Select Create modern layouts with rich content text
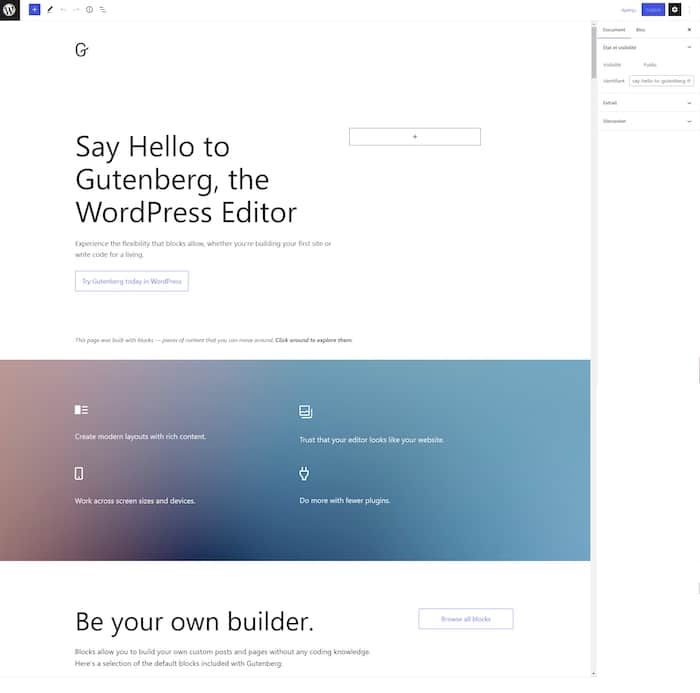Screen dimensions: 700x693 140,437
